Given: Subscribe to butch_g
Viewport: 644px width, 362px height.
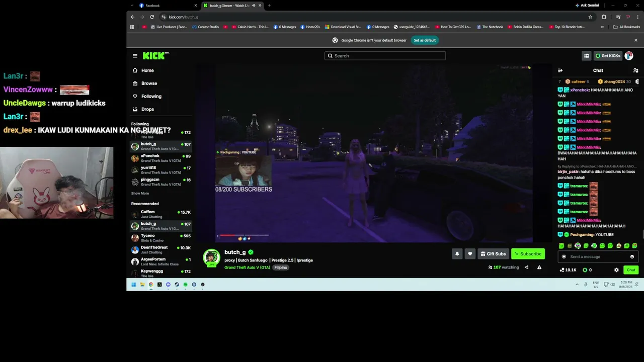Looking at the screenshot, I should click(528, 254).
